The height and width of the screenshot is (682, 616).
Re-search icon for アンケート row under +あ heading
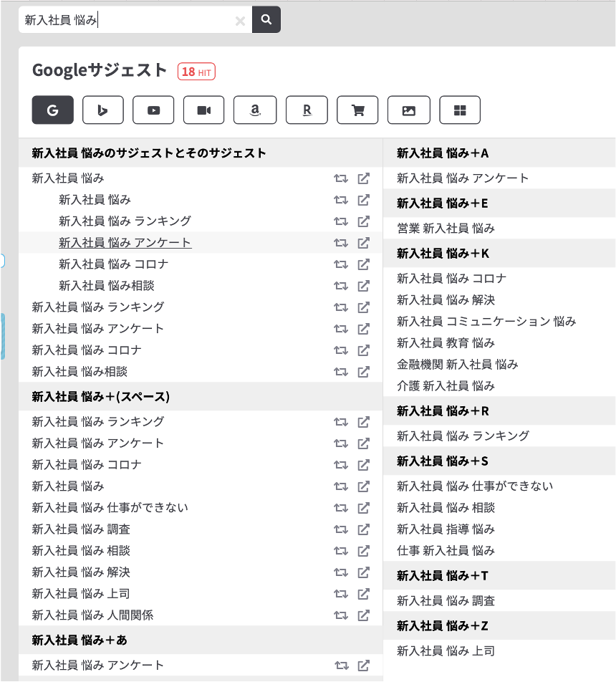[x=342, y=666]
